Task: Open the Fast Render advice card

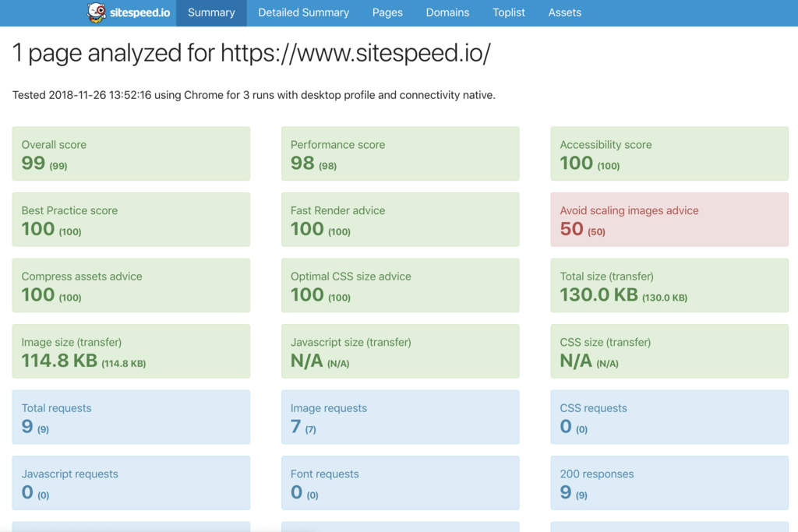Action: coord(400,219)
